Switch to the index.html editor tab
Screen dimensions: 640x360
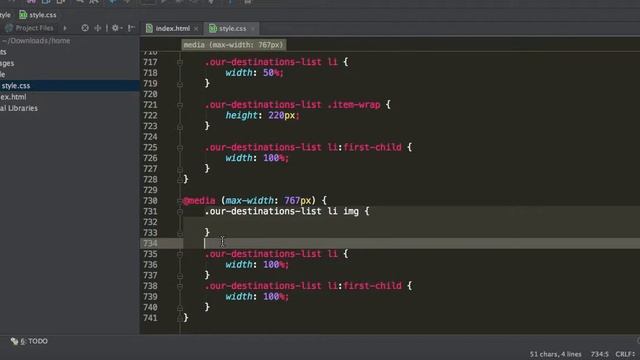[172, 28]
